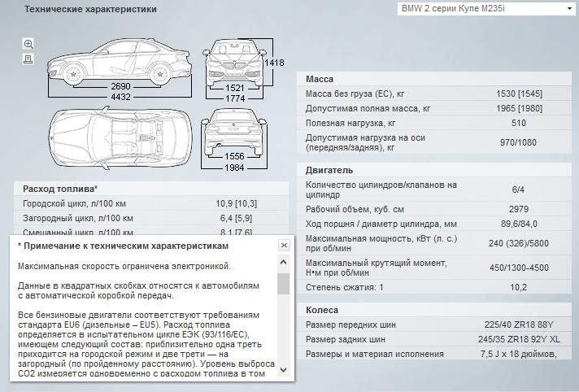Click the front track dimension 1521

(235, 88)
